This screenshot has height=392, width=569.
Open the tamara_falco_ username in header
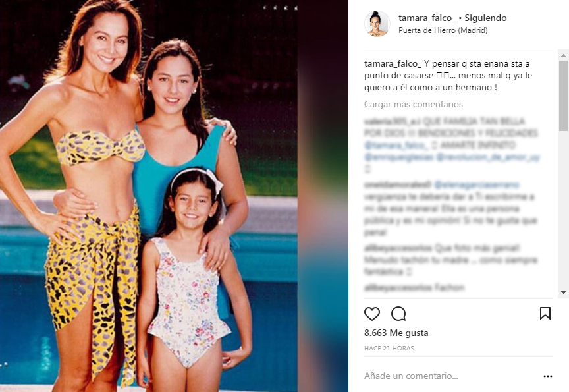pos(427,18)
